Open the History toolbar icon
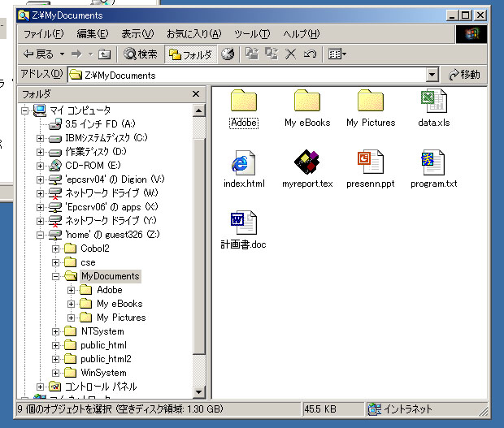Viewport: 504px width, 428px height. [x=228, y=54]
